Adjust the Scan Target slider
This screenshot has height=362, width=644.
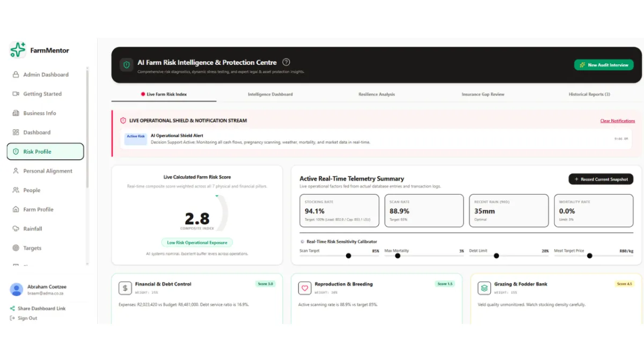point(348,256)
